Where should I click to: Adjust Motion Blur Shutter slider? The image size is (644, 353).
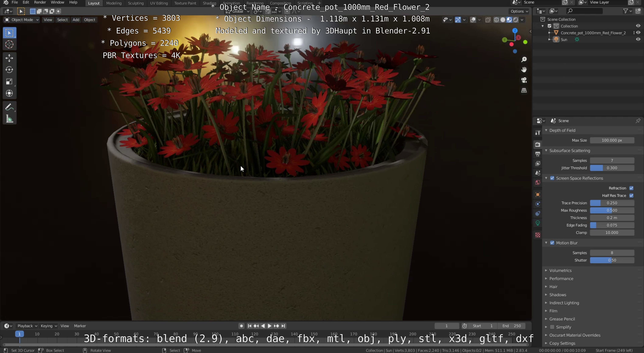(x=612, y=260)
